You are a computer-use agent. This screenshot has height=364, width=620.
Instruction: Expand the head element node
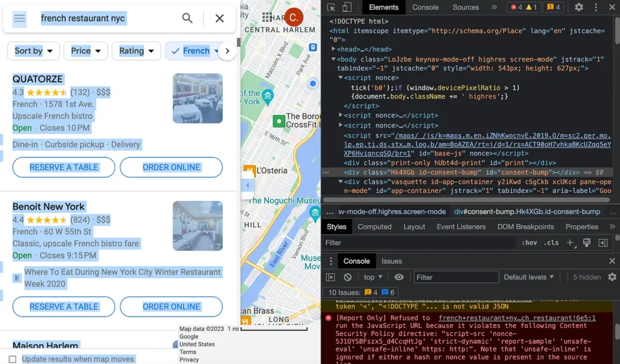(334, 50)
